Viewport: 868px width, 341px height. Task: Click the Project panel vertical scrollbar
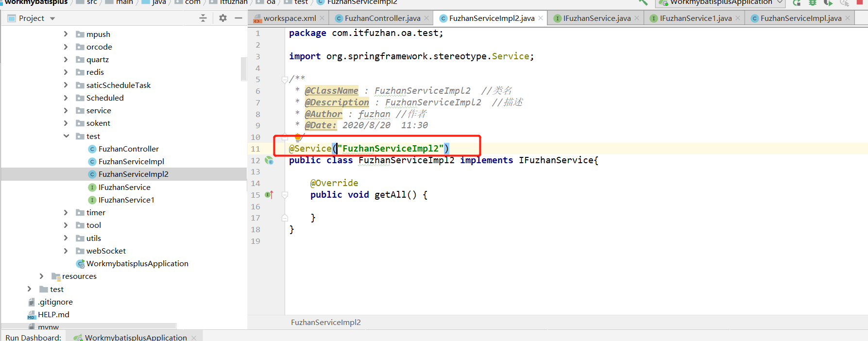click(x=244, y=69)
